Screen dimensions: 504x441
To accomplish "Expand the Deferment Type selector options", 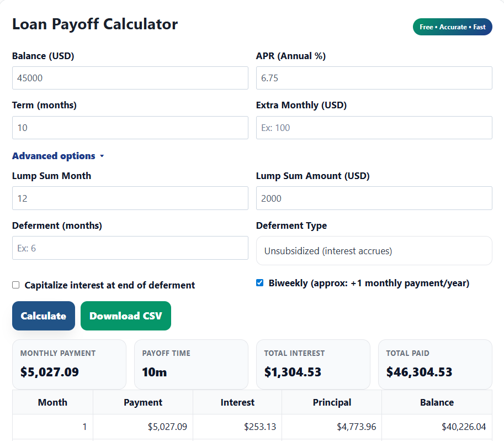I will tap(374, 250).
